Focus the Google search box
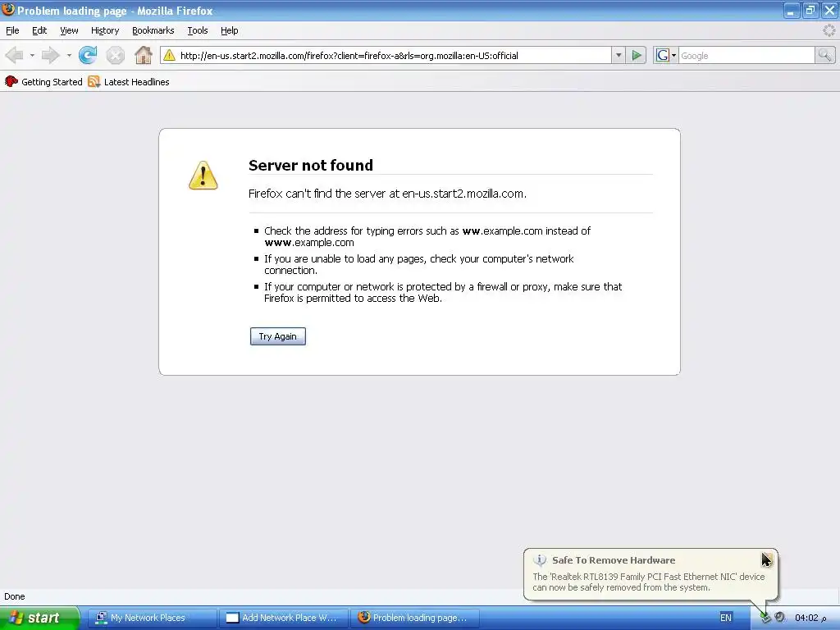The height and width of the screenshot is (630, 840). pyautogui.click(x=746, y=55)
